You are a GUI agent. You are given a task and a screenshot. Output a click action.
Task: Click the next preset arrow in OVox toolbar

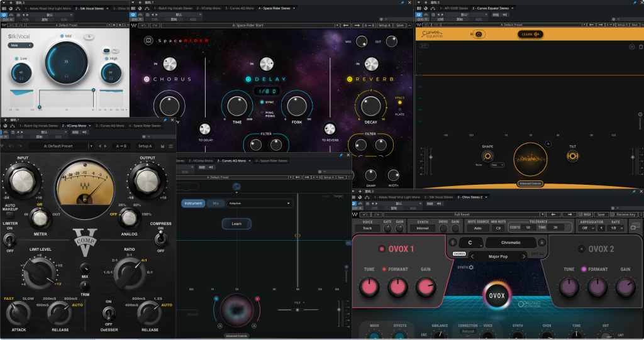[x=569, y=214]
